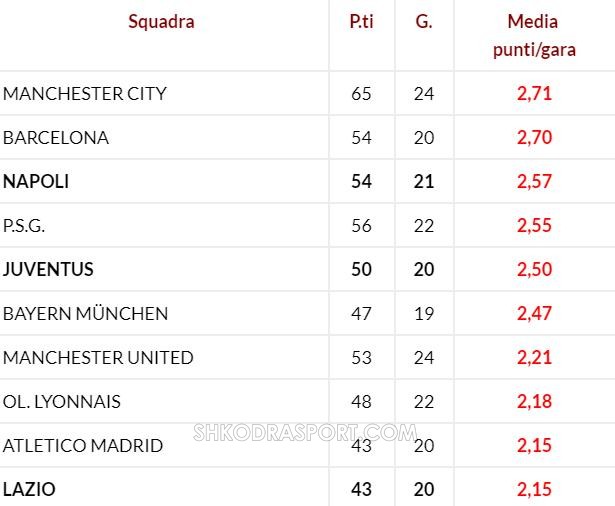Click the 2,57 average for Napoli
The width and height of the screenshot is (615, 506).
(x=534, y=182)
